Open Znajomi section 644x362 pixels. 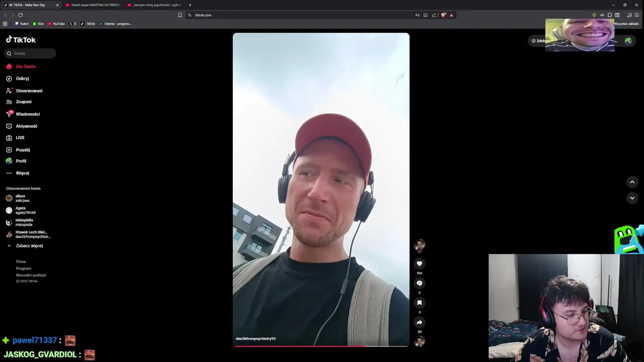[x=24, y=102]
